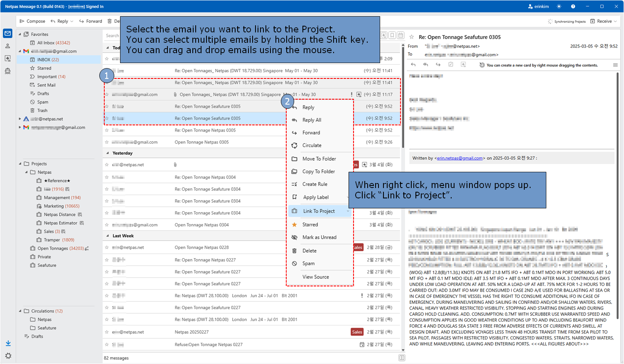Image resolution: width=624 pixels, height=364 pixels.
Task: Click the Compose button
Action: pos(32,21)
